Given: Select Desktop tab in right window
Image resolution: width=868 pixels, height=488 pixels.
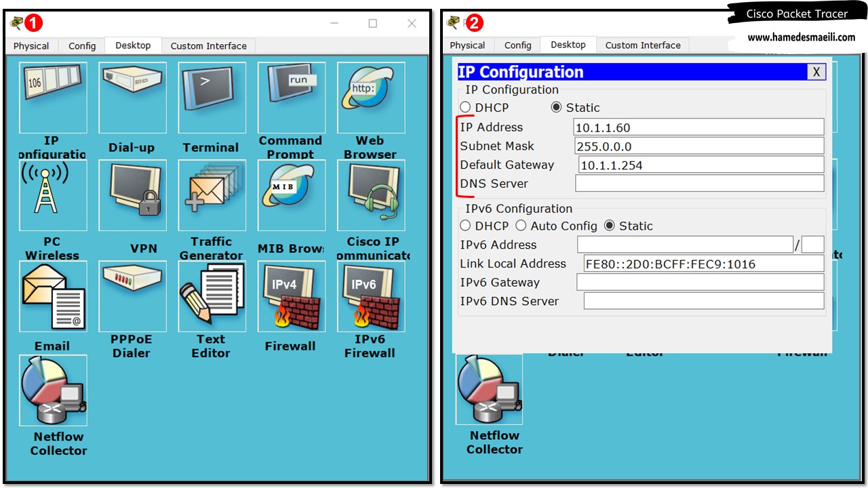Looking at the screenshot, I should 568,45.
